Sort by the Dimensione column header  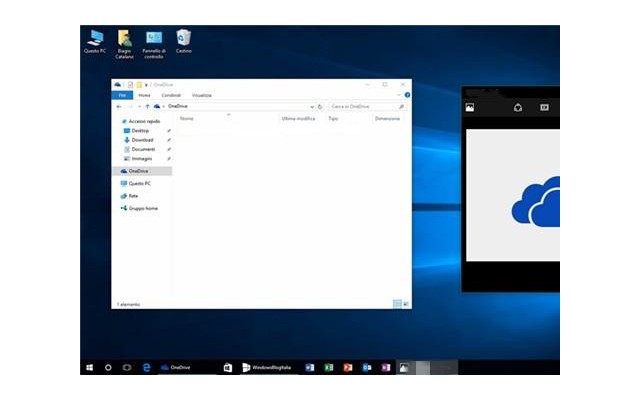(x=387, y=118)
